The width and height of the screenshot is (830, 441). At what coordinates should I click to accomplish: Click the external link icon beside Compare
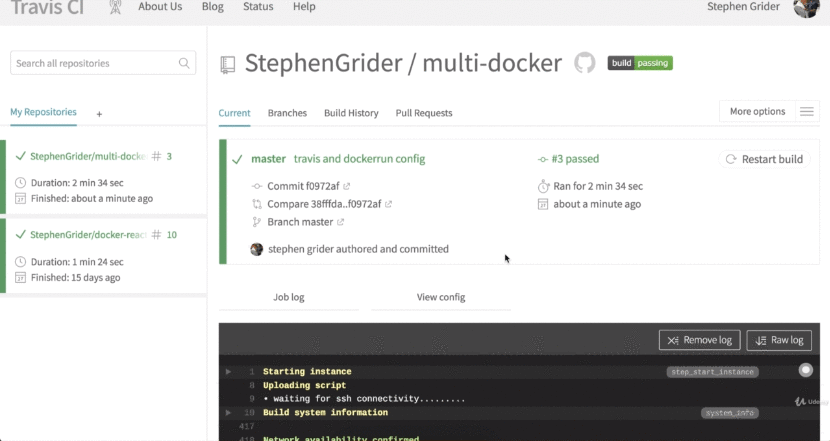coord(389,204)
